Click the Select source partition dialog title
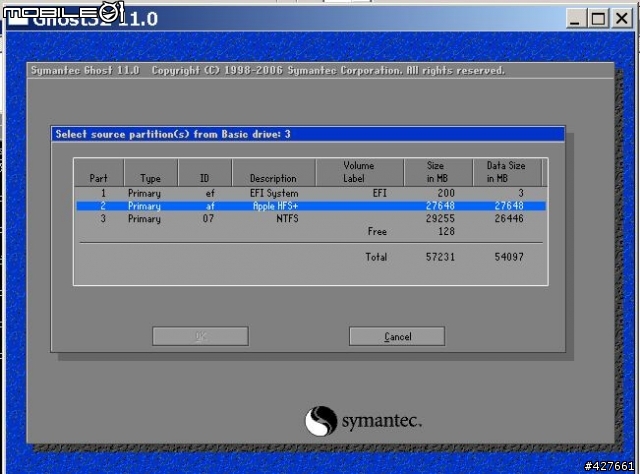Image resolution: width=640 pixels, height=474 pixels. (x=308, y=134)
